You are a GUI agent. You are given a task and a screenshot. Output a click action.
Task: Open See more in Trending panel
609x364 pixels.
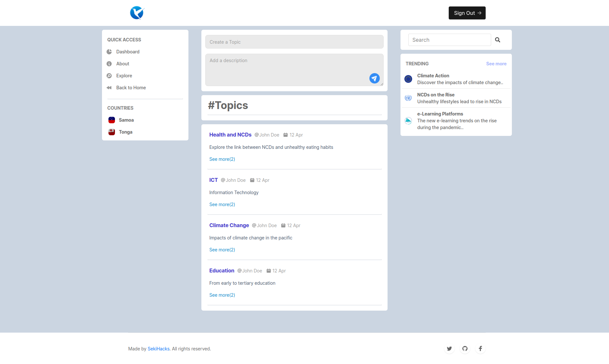click(496, 64)
